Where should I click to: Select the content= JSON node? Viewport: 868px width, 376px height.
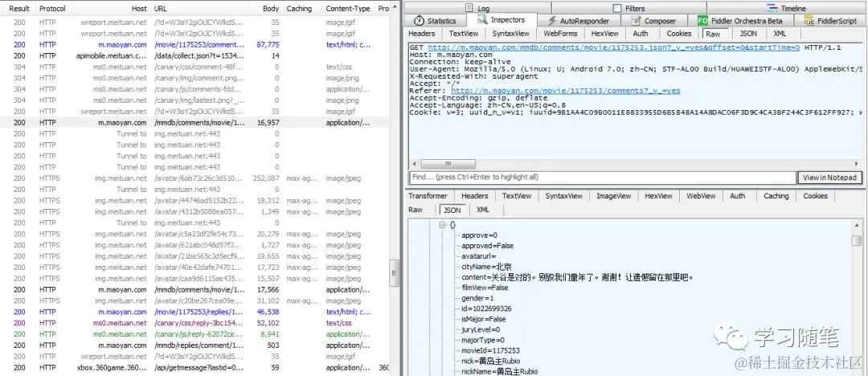pos(577,277)
